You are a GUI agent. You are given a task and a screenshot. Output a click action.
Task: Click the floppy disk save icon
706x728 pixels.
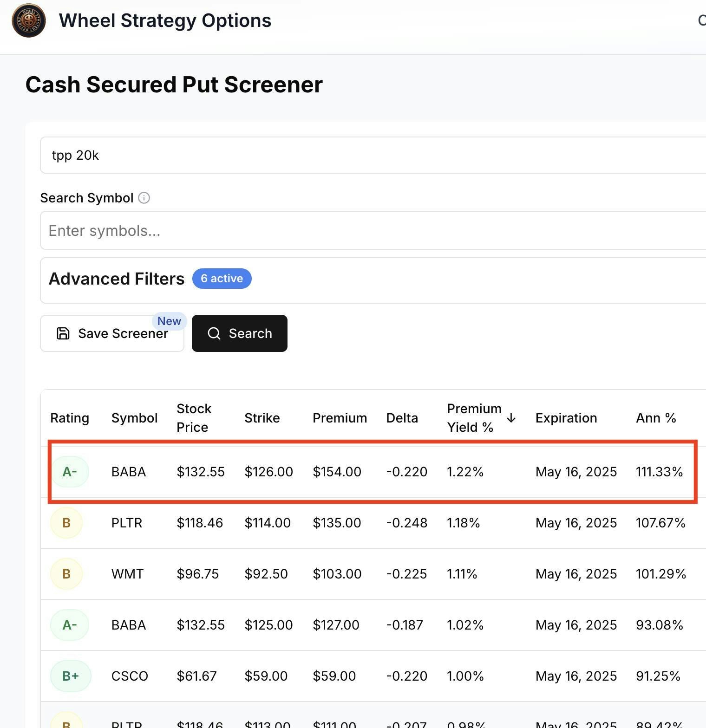(63, 333)
